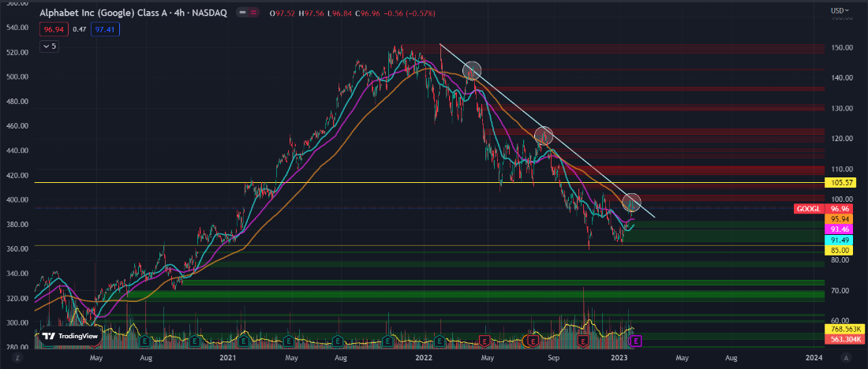The width and height of the screenshot is (868, 369).
Task: Click the NASDAQ exchange label in title
Action: point(209,13)
